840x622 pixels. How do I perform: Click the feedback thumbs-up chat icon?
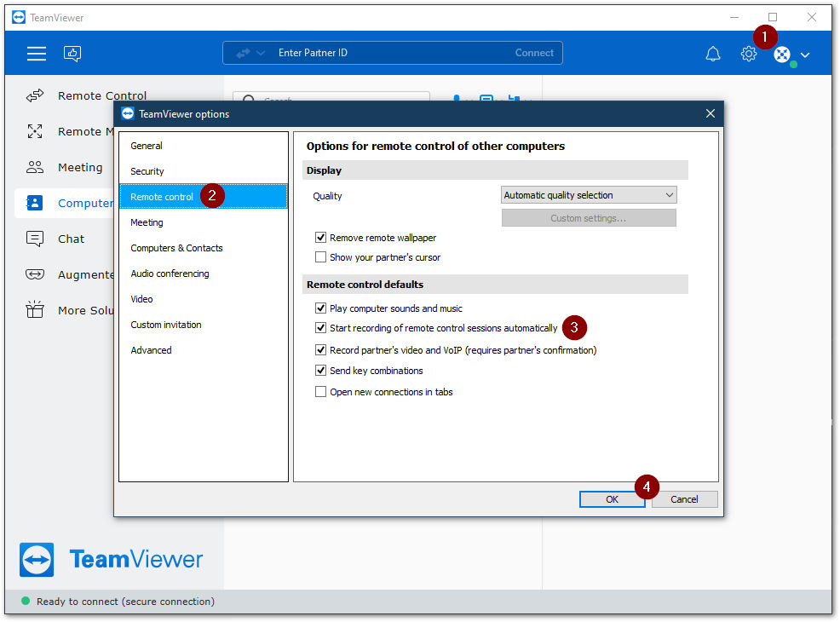click(x=72, y=53)
